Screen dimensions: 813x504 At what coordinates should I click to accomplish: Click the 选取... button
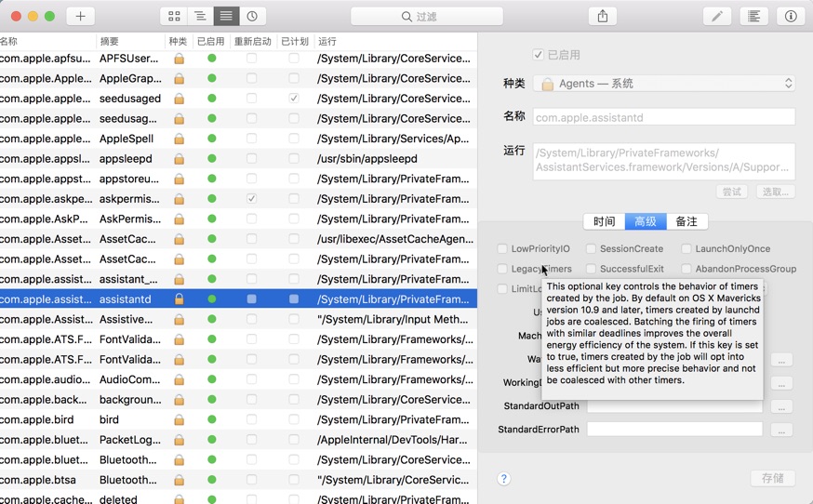775,192
